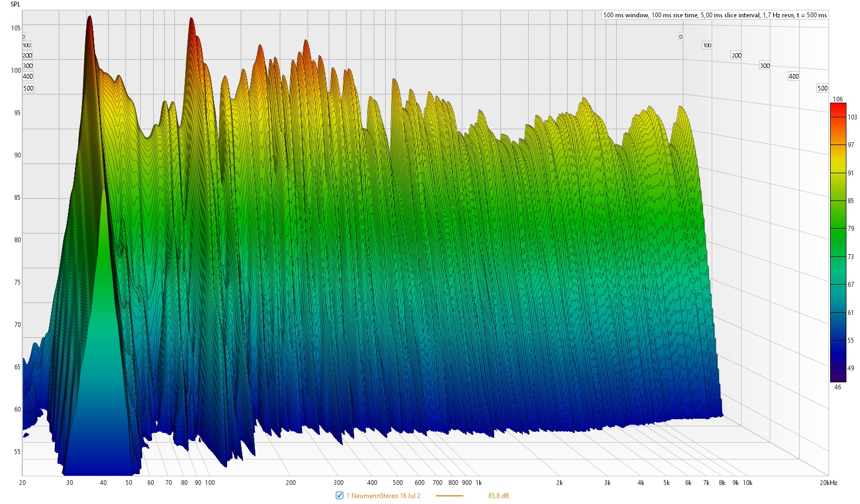
Task: Click the waterfall settings caption text
Action: coord(714,15)
